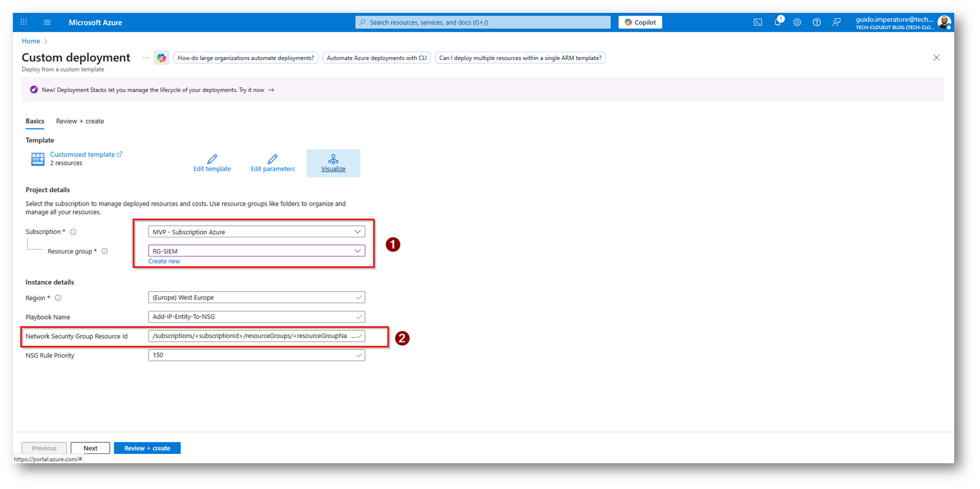Expand the Subscription dropdown
The height and width of the screenshot is (489, 980).
pos(257,232)
